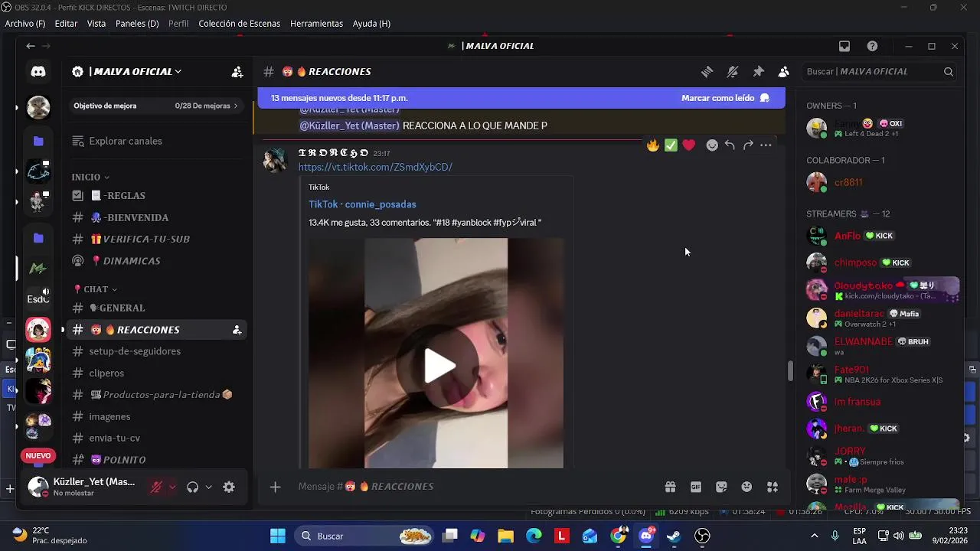This screenshot has height=551, width=980.
Task: Open the threads icon in channel header
Action: pyautogui.click(x=707, y=71)
